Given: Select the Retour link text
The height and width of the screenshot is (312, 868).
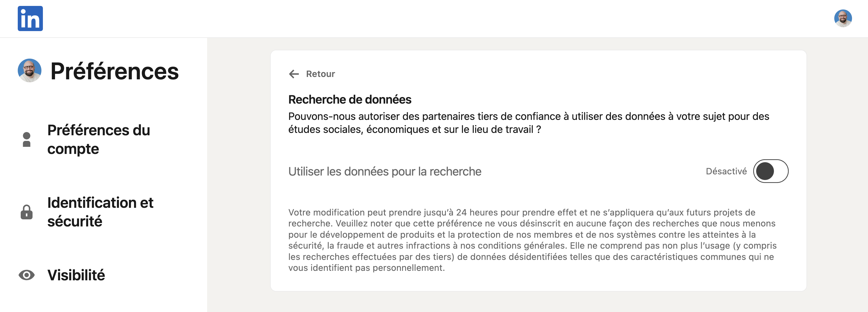Looking at the screenshot, I should (320, 74).
